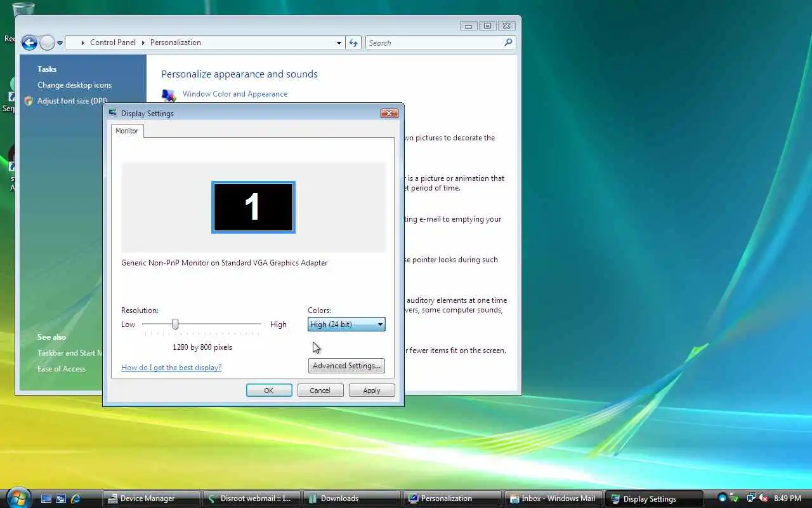This screenshot has width=812, height=508.
Task: Close the Display Settings dialog
Action: click(x=389, y=113)
